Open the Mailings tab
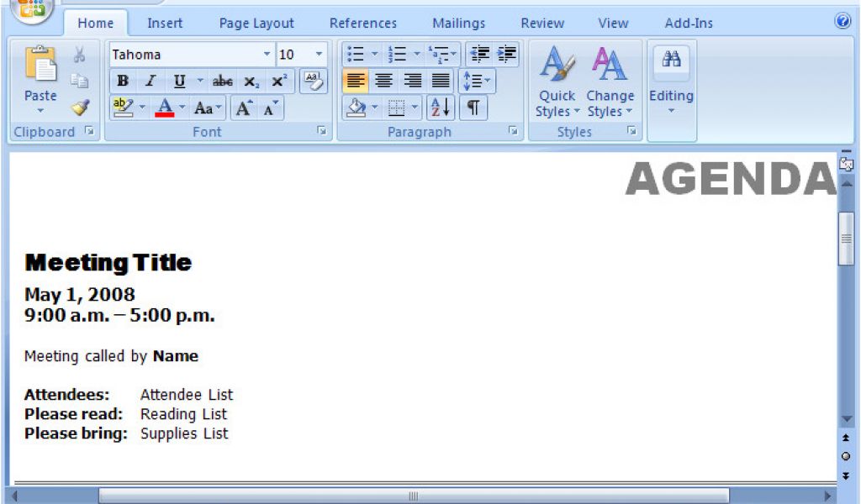Image resolution: width=861 pixels, height=504 pixels. 458,23
